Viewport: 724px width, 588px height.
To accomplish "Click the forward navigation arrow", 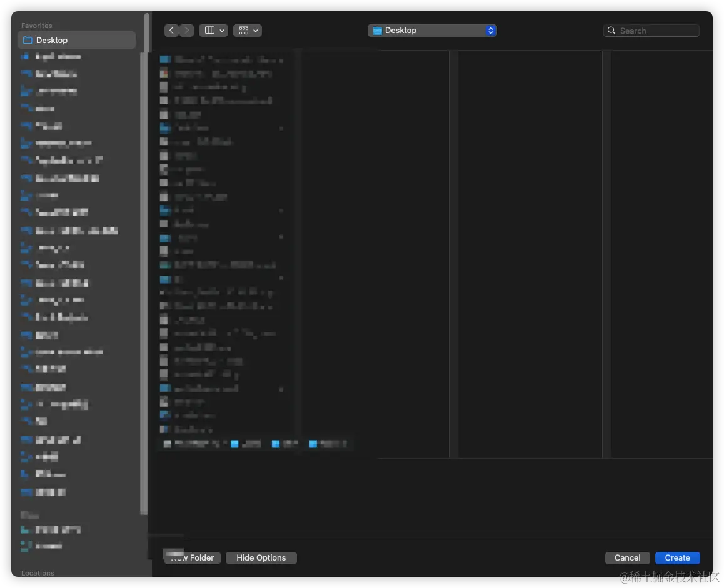I will click(186, 30).
